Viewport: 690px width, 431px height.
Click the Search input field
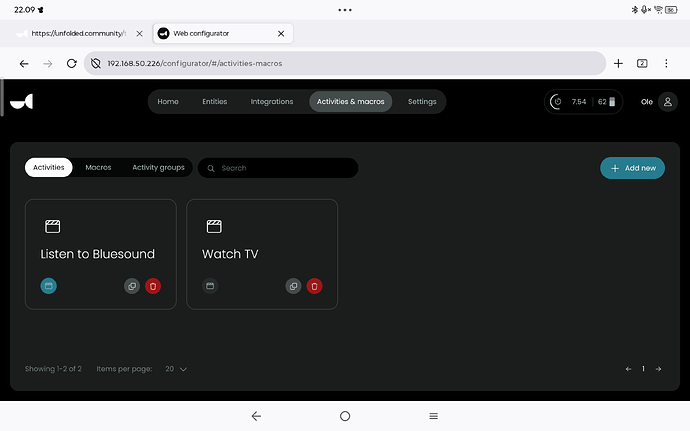pyautogui.click(x=278, y=168)
